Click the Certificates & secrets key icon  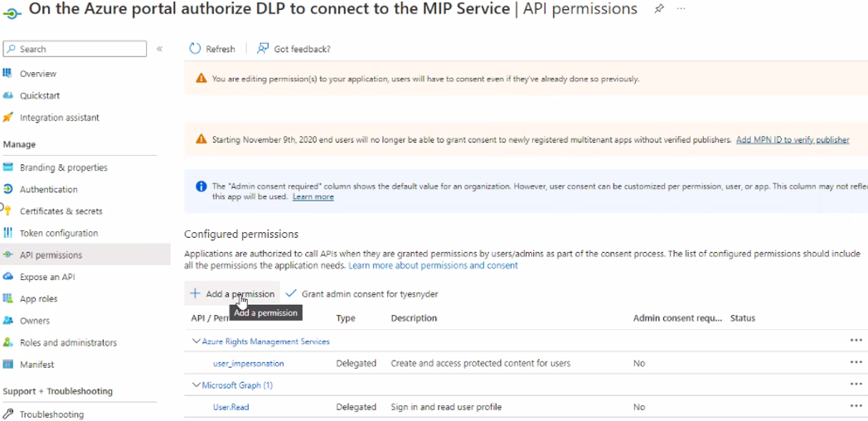(7, 210)
